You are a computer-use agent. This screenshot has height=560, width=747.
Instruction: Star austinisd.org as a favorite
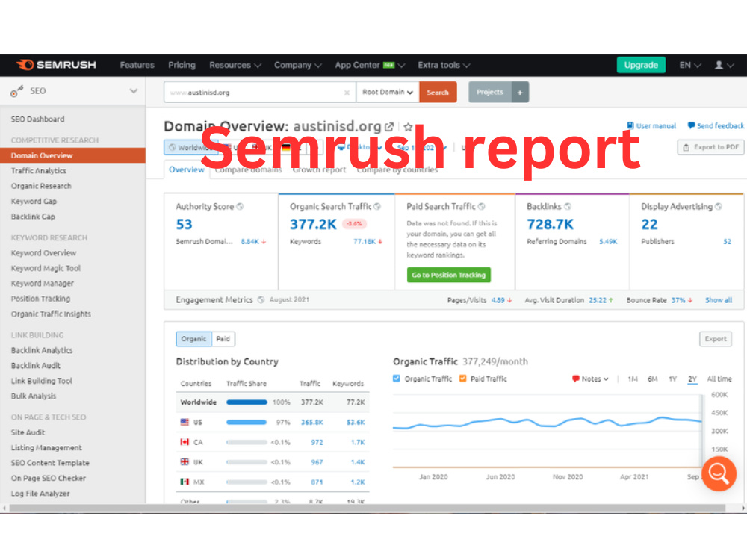(x=408, y=126)
